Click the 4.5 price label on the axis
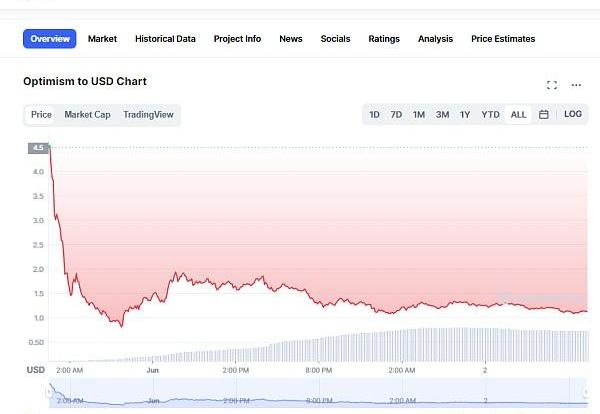 pyautogui.click(x=38, y=148)
